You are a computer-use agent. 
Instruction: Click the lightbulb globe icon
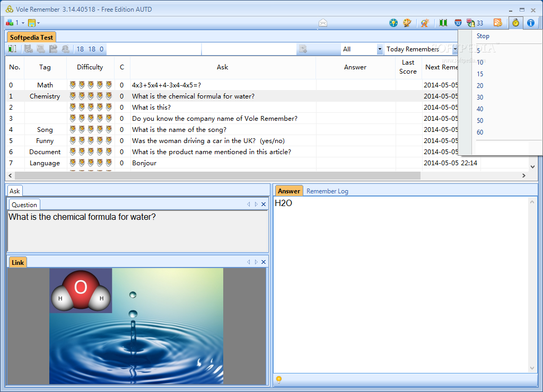[393, 23]
